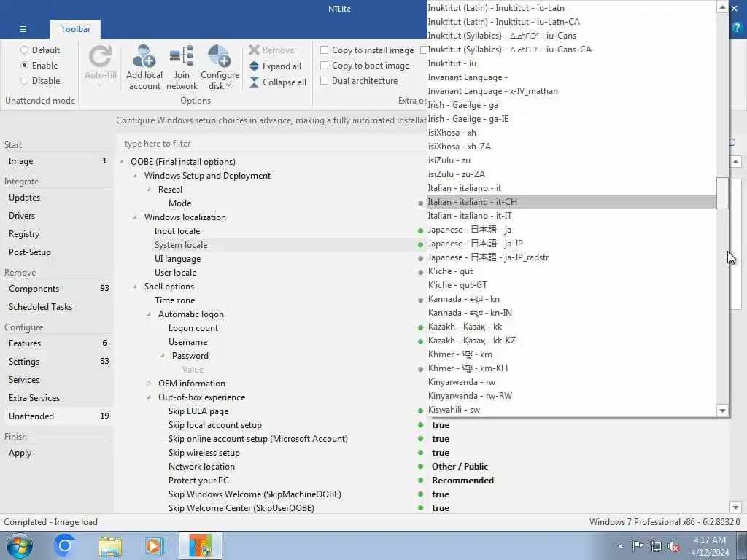
Task: Open the Configure disk dropdown
Action: tap(220, 68)
